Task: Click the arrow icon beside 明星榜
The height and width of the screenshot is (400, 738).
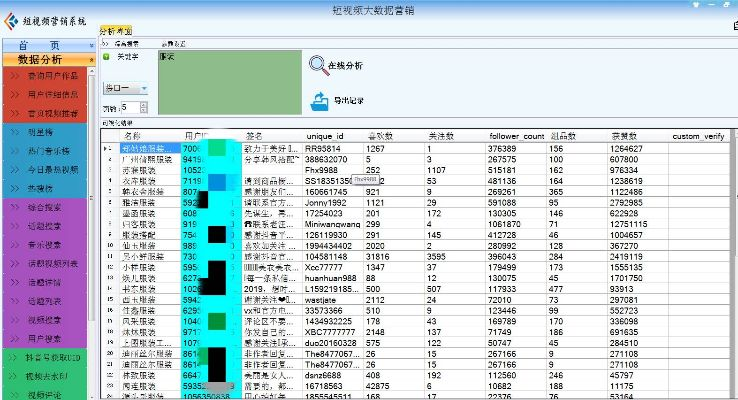Action: tap(14, 131)
